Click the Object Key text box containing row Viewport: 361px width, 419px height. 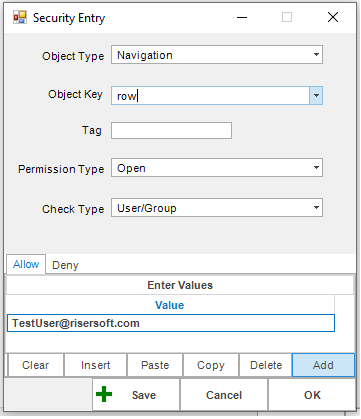(x=210, y=96)
